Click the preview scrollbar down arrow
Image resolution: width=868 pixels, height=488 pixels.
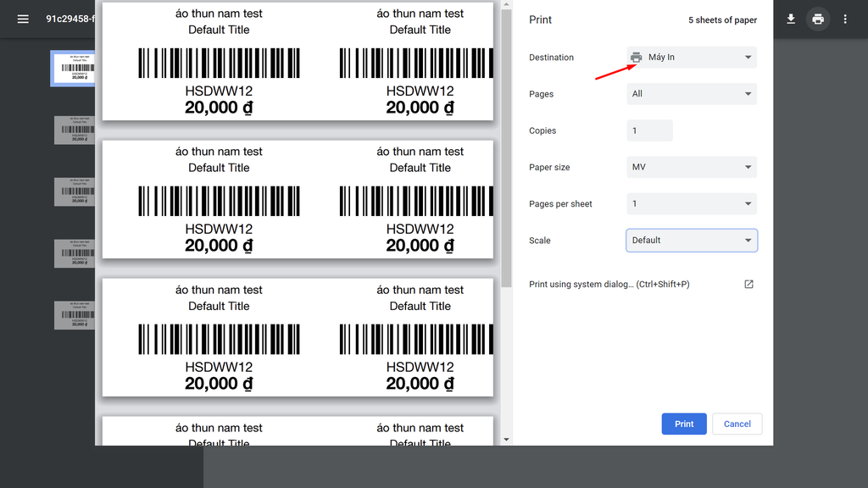tap(506, 440)
